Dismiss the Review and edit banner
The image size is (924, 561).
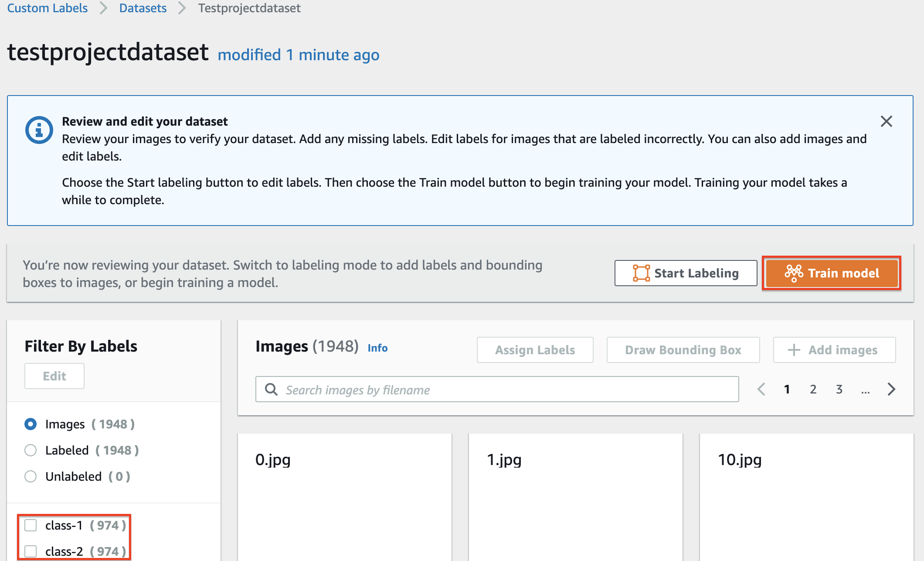pos(886,121)
